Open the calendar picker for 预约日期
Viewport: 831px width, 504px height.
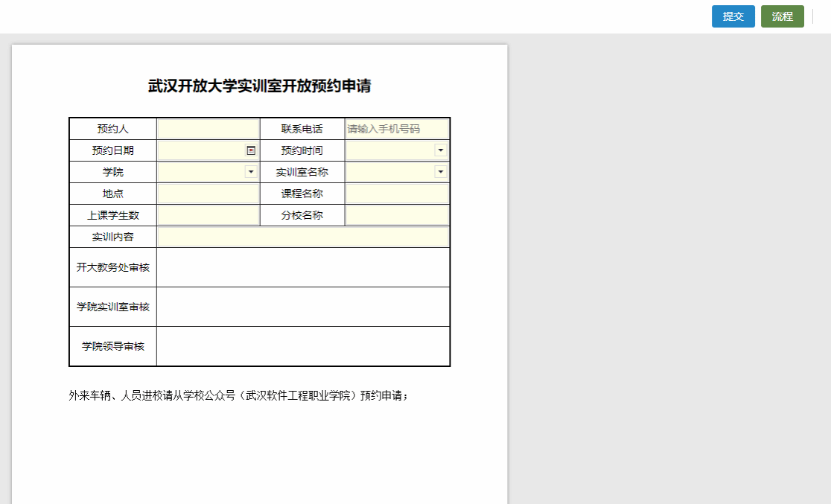coord(251,150)
